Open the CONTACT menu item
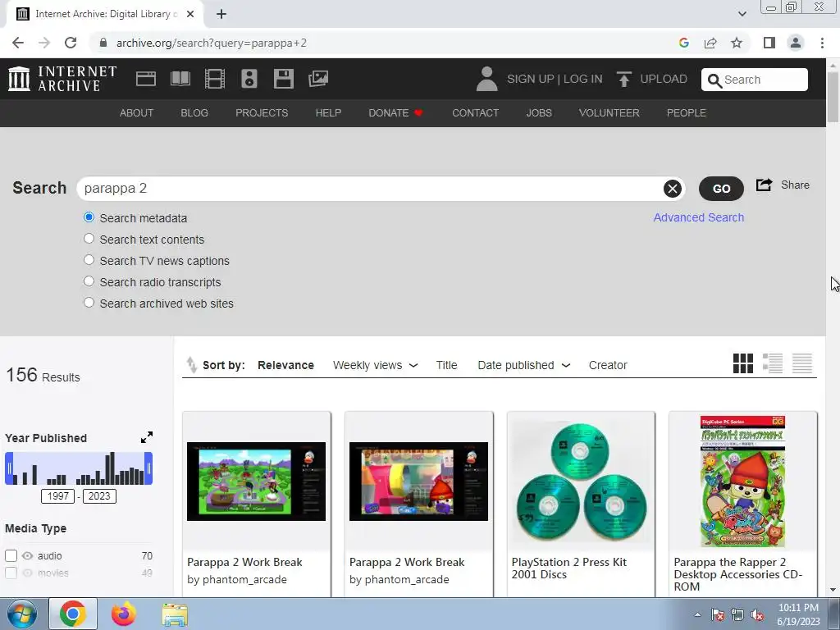840x630 pixels. [475, 113]
